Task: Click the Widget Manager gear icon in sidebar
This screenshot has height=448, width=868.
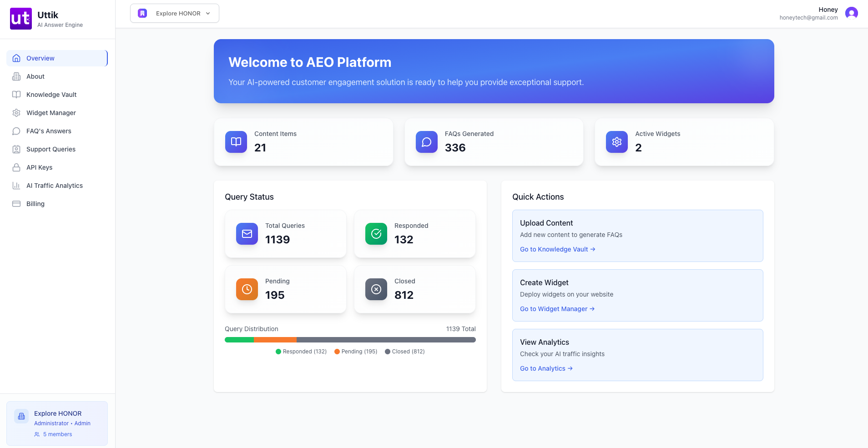Action: click(16, 113)
